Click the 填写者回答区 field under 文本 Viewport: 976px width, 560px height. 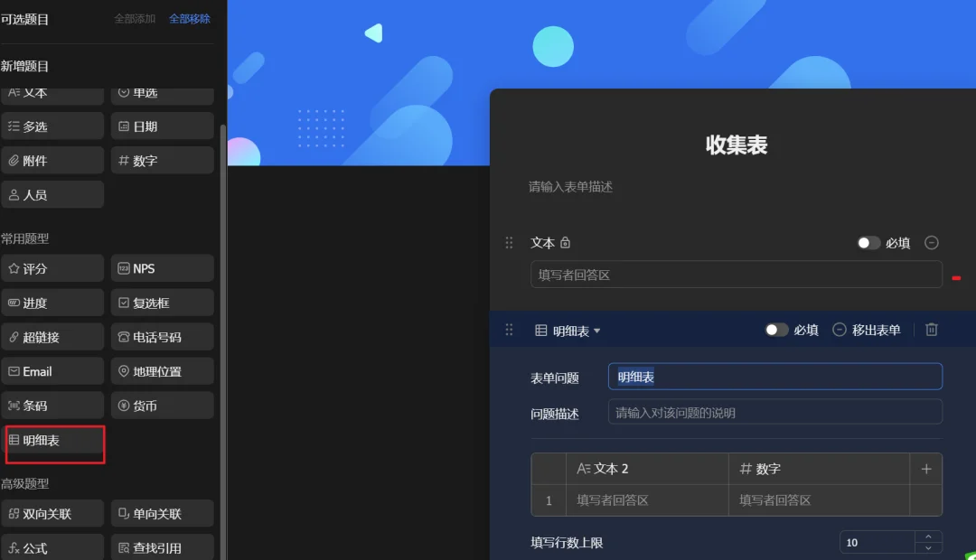[737, 275]
